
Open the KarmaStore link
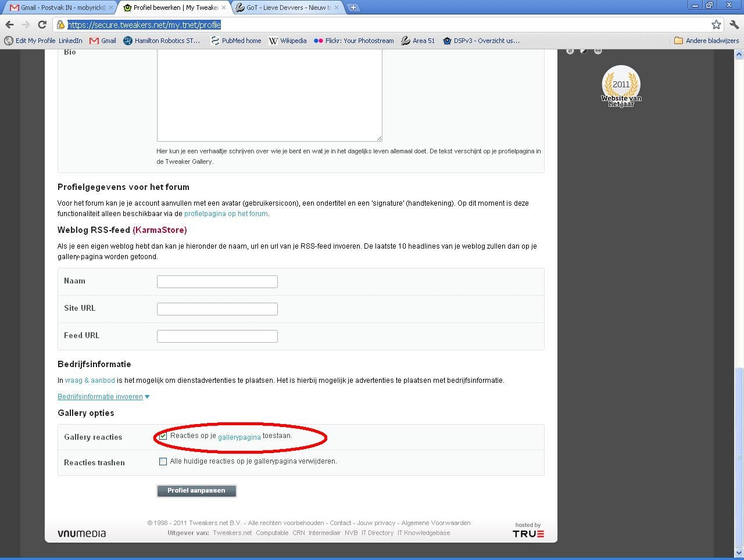[160, 230]
